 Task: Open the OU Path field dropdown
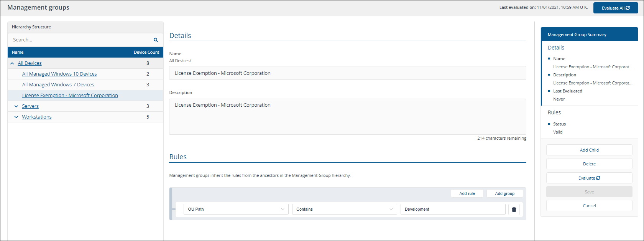coord(236,210)
